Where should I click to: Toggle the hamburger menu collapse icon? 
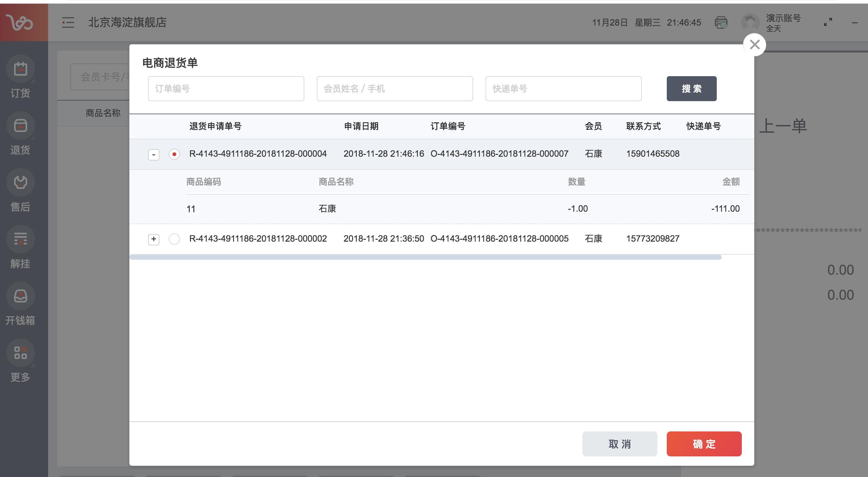[x=68, y=22]
